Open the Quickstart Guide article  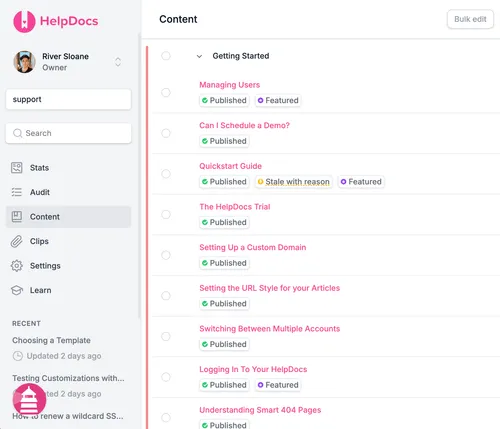pos(230,166)
